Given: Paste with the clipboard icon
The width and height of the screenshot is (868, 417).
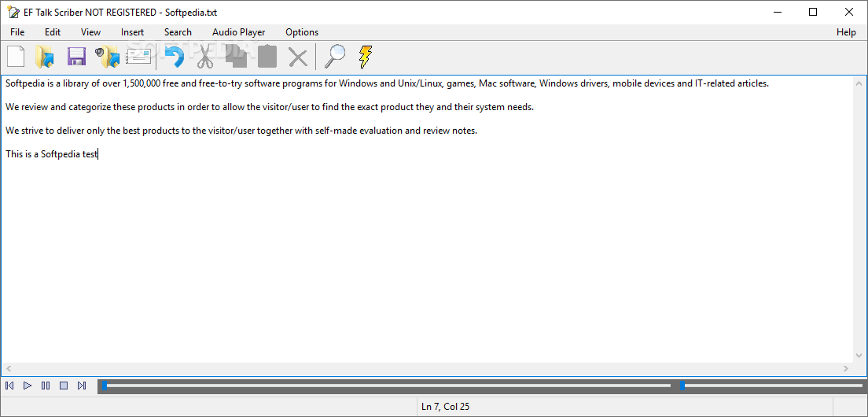Looking at the screenshot, I should (267, 57).
